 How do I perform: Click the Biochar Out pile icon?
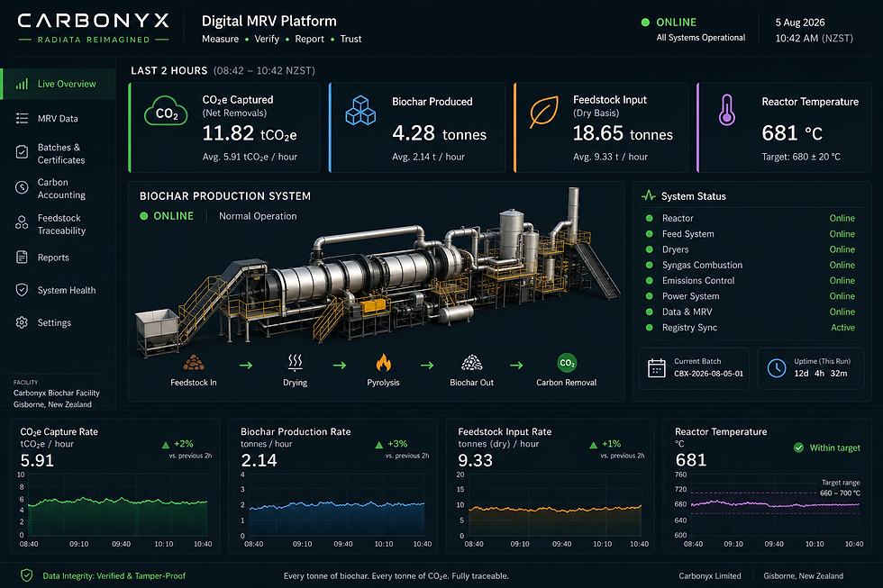pyautogui.click(x=471, y=363)
